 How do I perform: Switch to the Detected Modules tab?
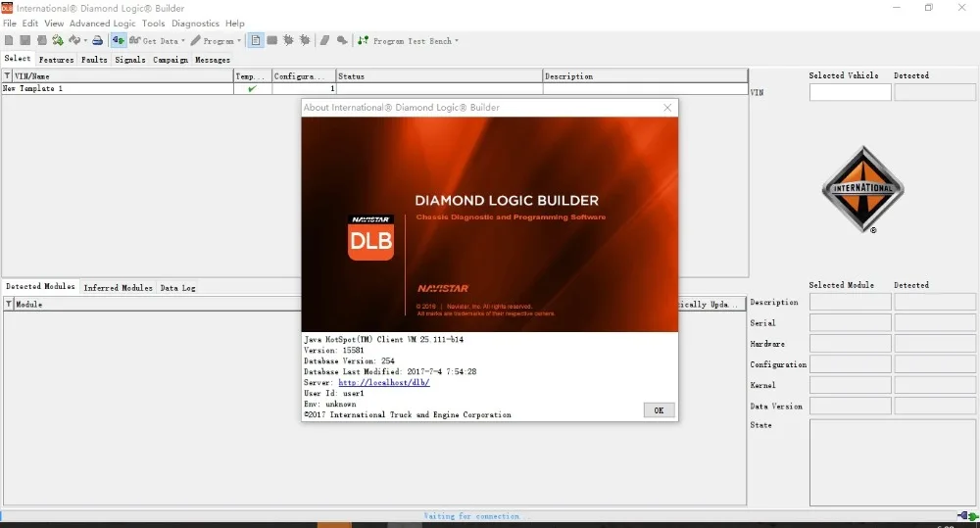tap(40, 286)
